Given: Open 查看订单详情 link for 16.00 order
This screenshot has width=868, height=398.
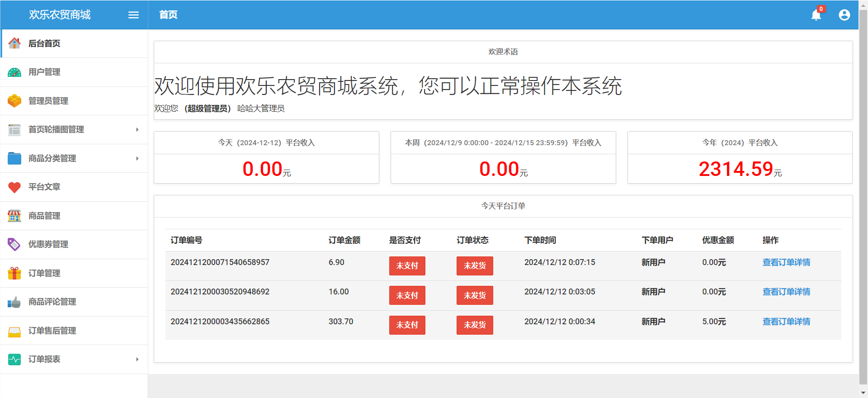Looking at the screenshot, I should (786, 292).
